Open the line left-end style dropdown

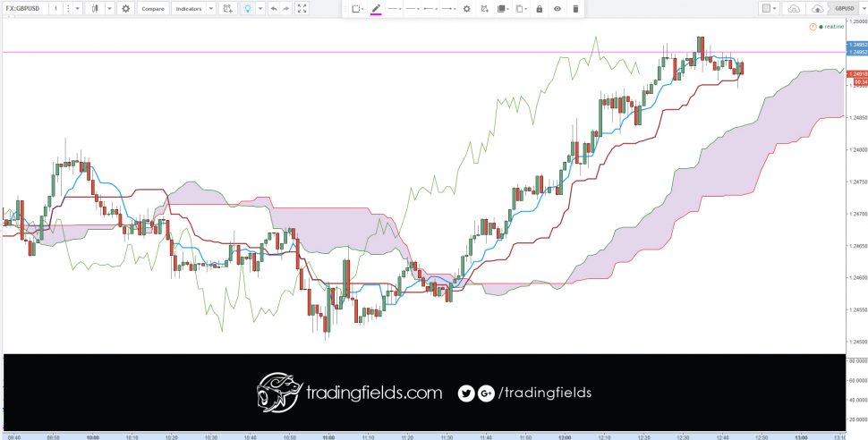click(430, 8)
